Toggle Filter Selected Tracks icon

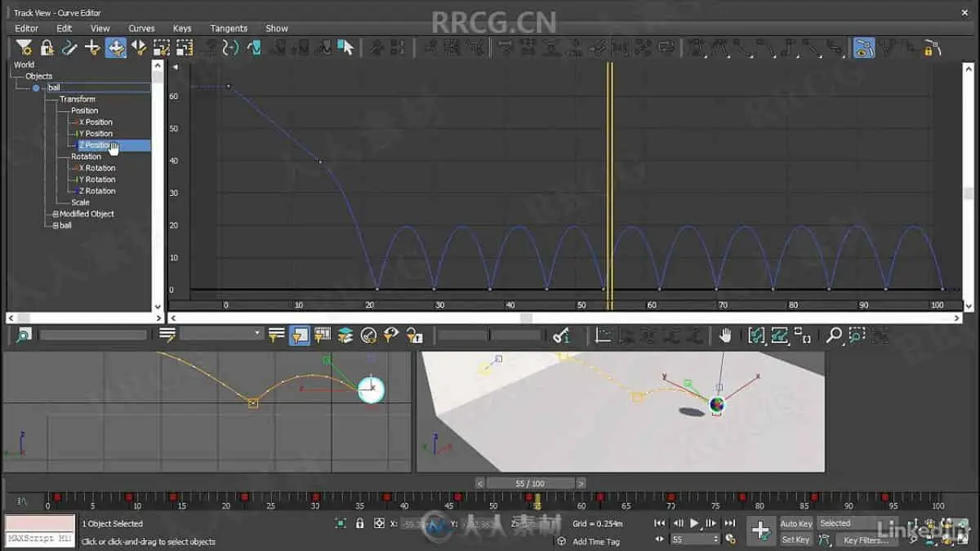(276, 335)
